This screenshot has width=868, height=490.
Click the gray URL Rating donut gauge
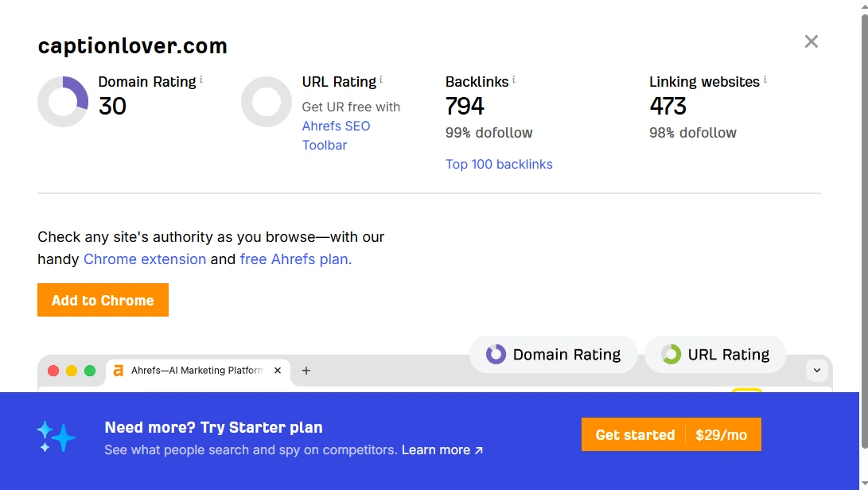[267, 101]
